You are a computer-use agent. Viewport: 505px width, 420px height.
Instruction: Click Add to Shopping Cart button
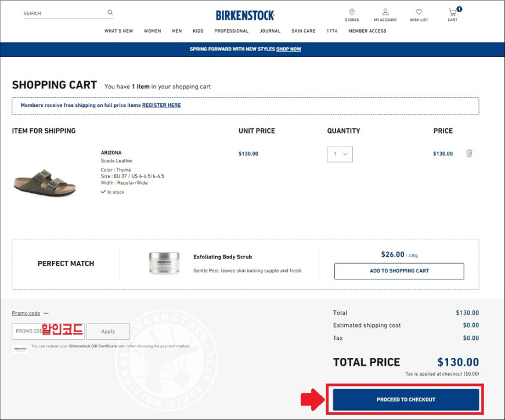399,271
